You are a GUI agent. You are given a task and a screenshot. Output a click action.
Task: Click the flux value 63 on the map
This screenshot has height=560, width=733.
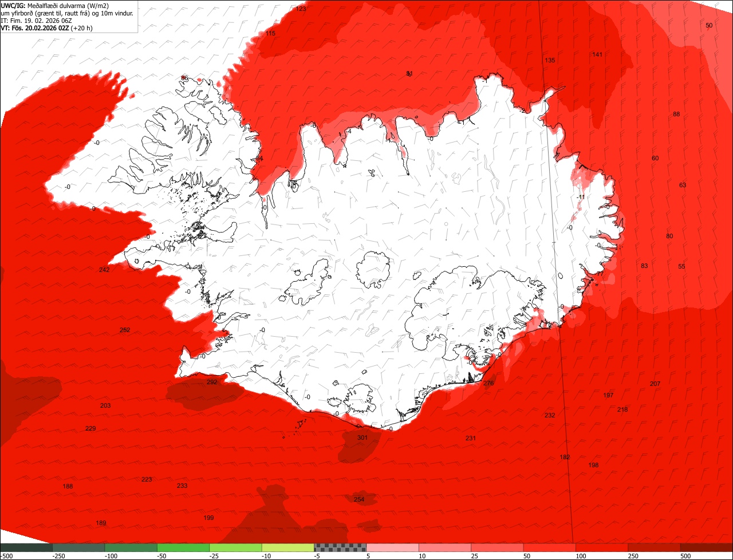point(683,185)
